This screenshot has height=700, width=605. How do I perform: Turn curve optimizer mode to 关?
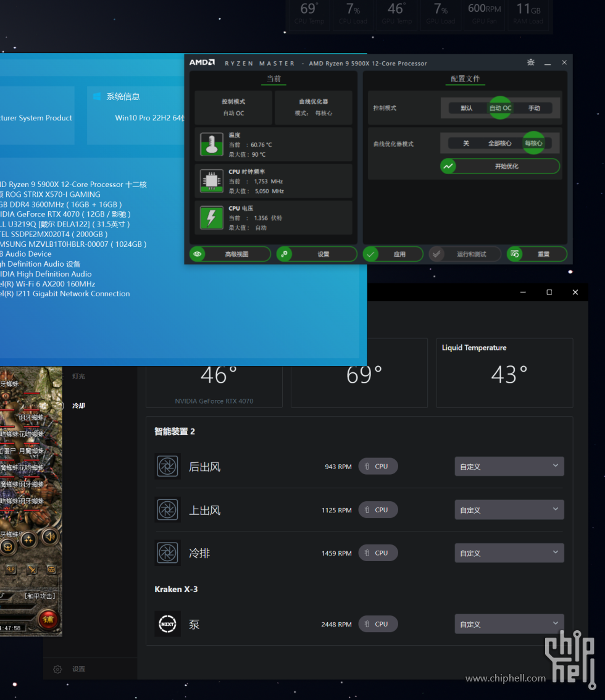tap(465, 143)
